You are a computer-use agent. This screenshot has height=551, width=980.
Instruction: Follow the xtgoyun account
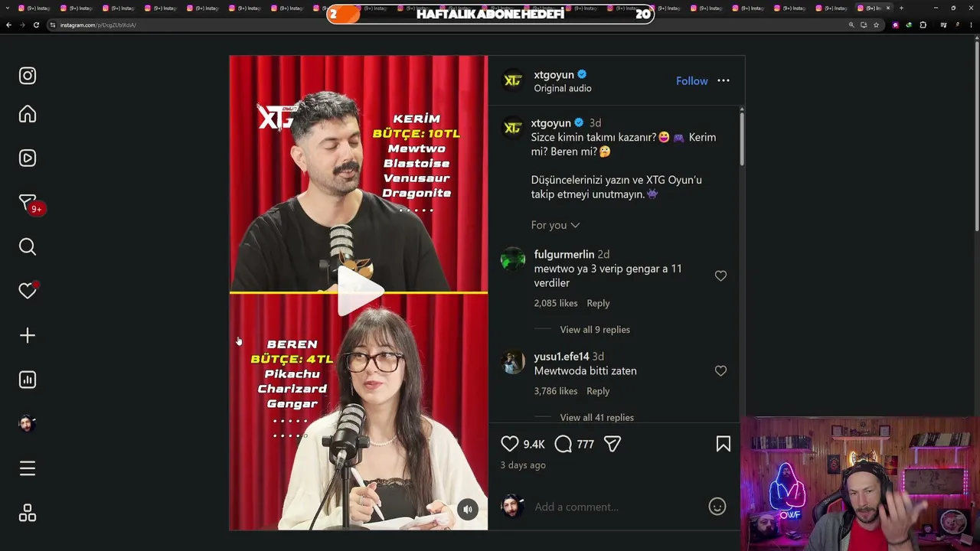pos(692,81)
